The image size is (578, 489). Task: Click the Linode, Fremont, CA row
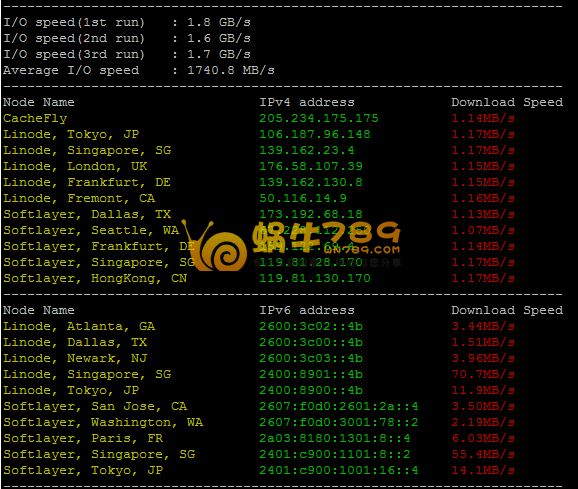[258, 198]
